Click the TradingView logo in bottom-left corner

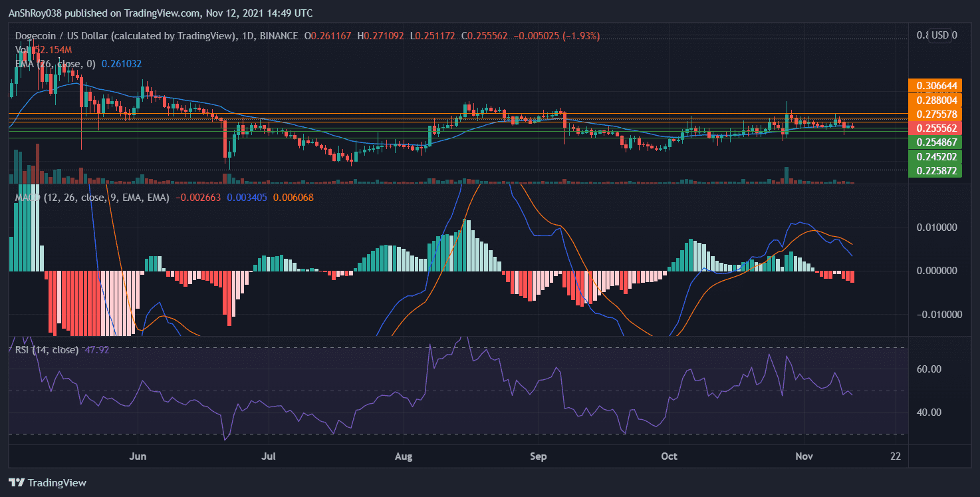click(x=47, y=482)
